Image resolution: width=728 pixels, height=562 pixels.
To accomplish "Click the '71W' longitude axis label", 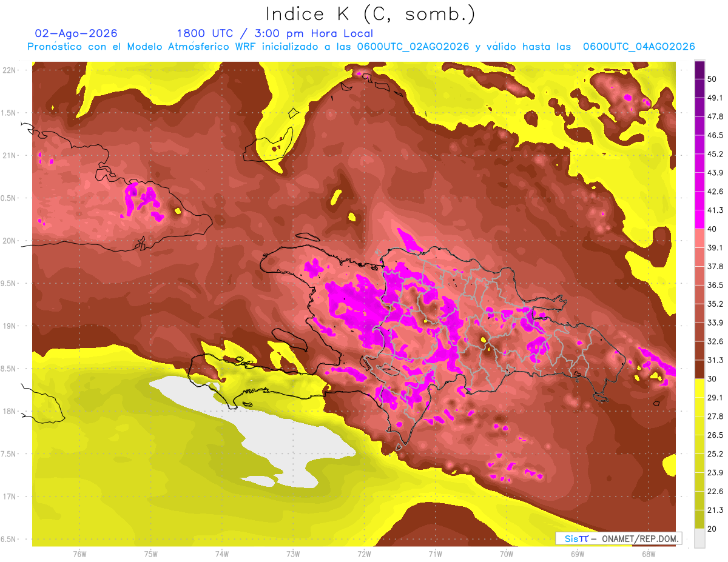I will [435, 554].
